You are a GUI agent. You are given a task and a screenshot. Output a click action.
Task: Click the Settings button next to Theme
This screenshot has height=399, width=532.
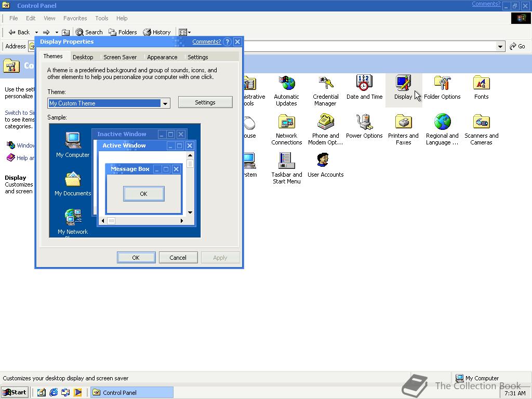pos(205,102)
